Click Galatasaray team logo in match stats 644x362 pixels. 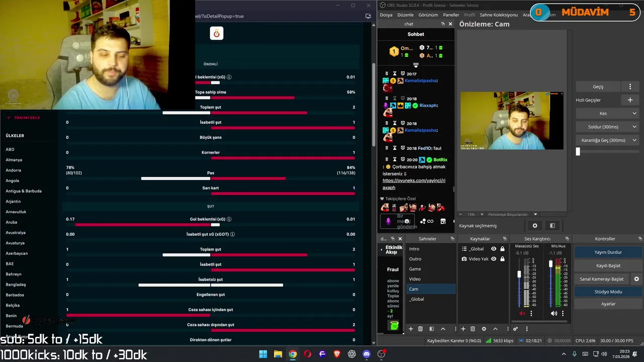[217, 33]
